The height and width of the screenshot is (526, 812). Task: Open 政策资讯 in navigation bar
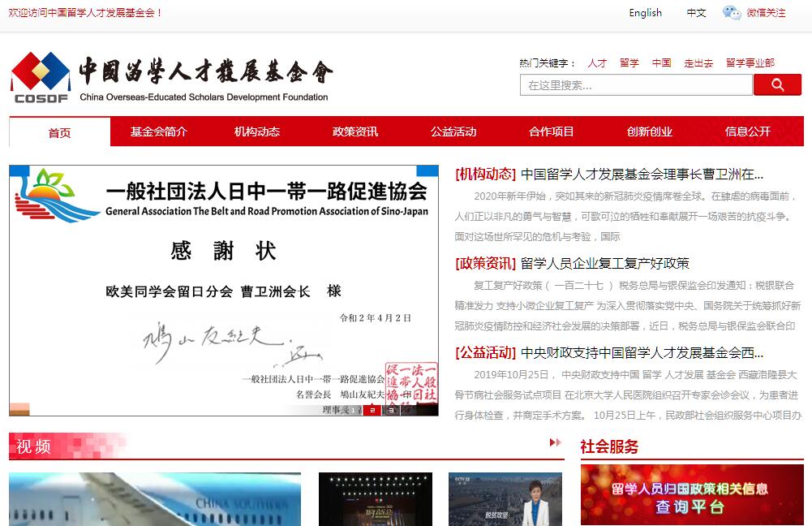pos(355,131)
